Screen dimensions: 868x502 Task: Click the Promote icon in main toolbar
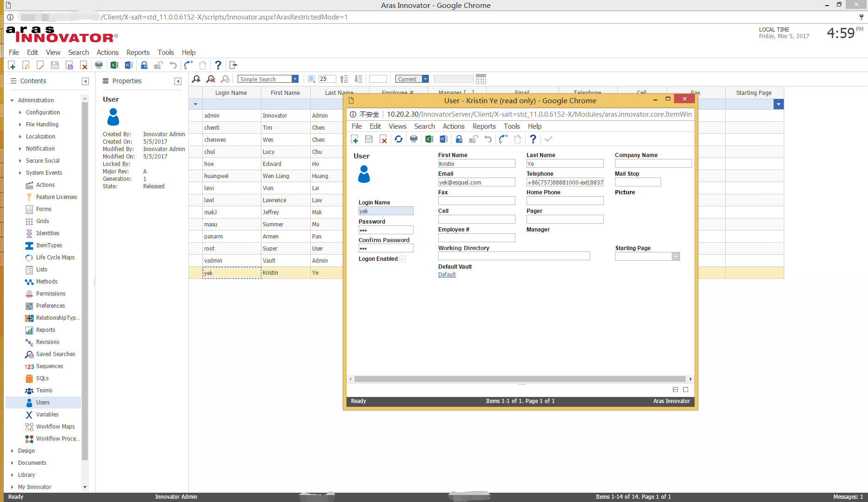point(188,65)
